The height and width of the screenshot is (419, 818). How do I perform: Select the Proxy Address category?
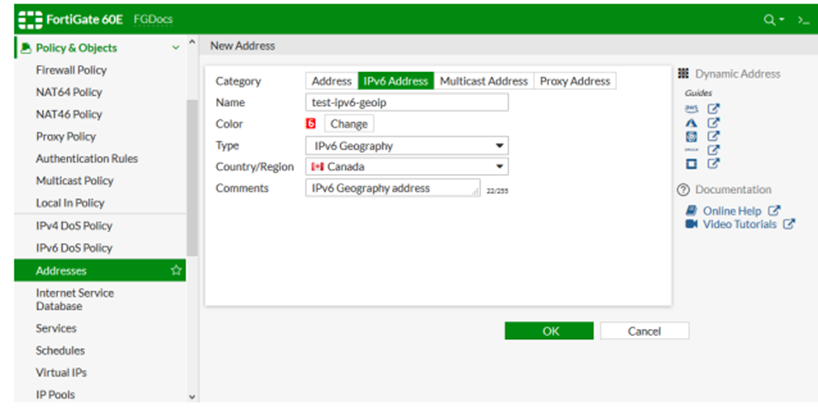coord(574,81)
